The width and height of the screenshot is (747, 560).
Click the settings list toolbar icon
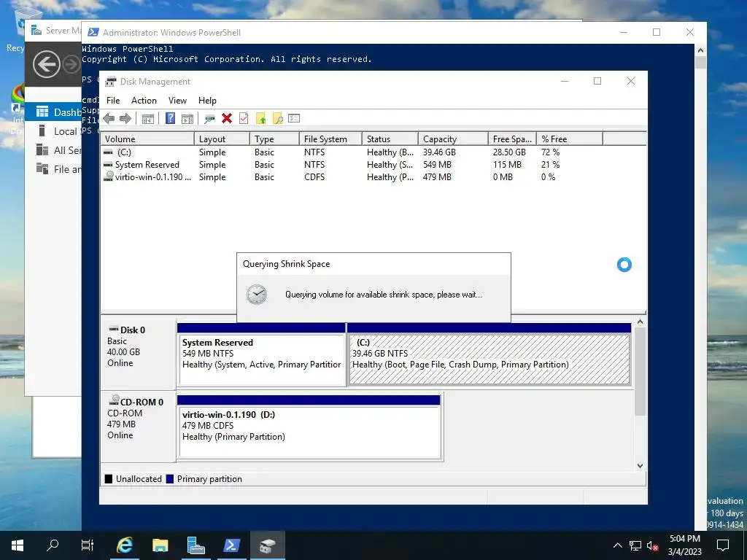(294, 118)
